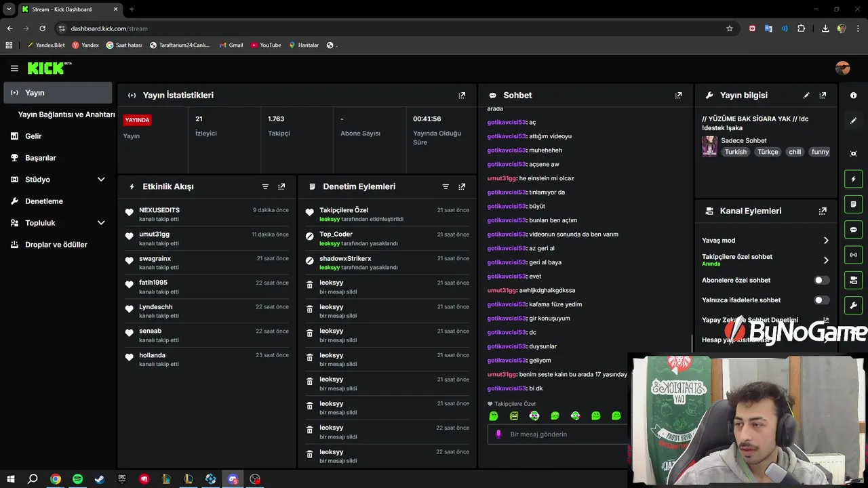Open Takipçilere özel sohbet settings arrow
Screen dimensions: 868x488
826,260
